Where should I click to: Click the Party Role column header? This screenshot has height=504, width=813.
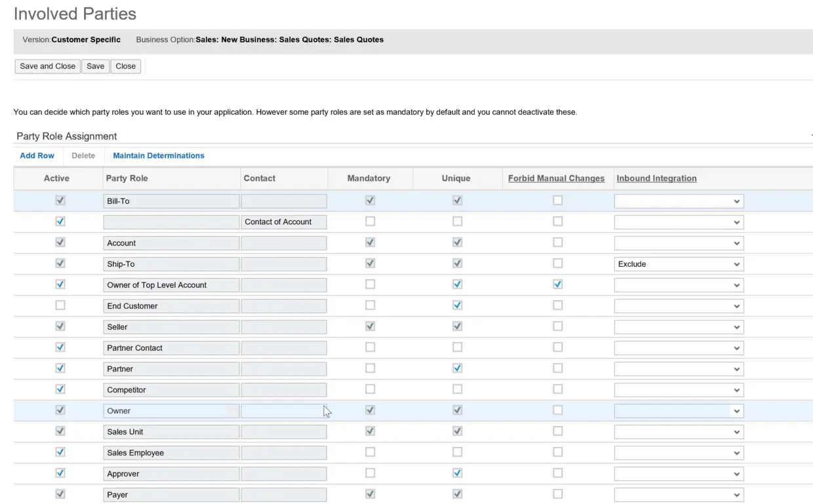coord(127,178)
